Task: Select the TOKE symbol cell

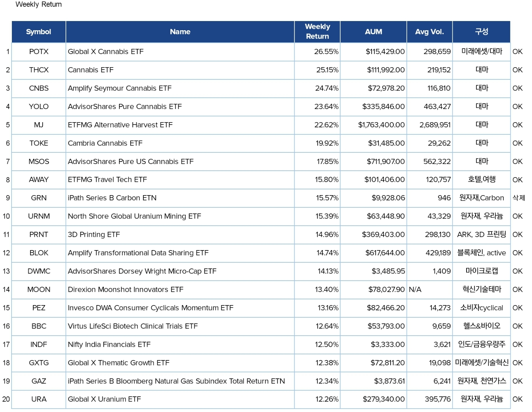Action: (x=39, y=143)
